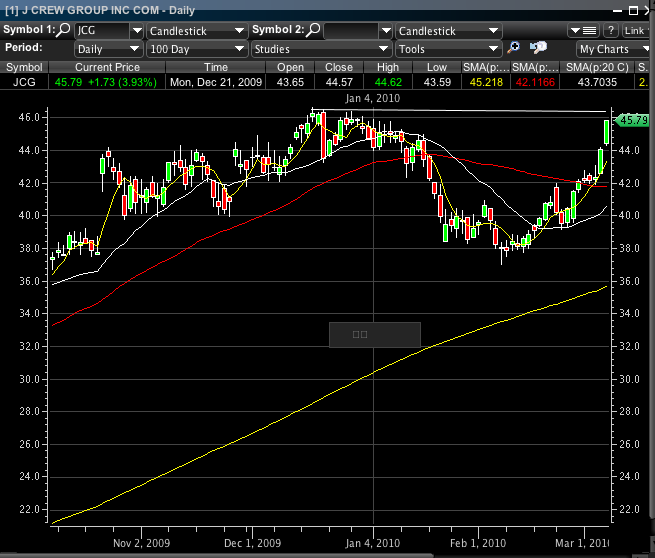
Task: Click the Symbol 1 search magnifier icon
Action: click(x=64, y=31)
